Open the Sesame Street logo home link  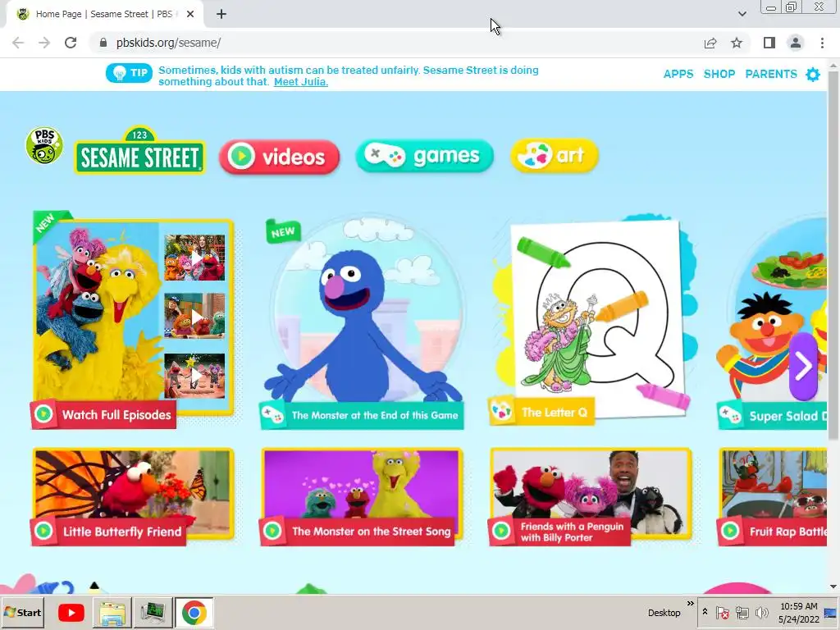coord(139,151)
